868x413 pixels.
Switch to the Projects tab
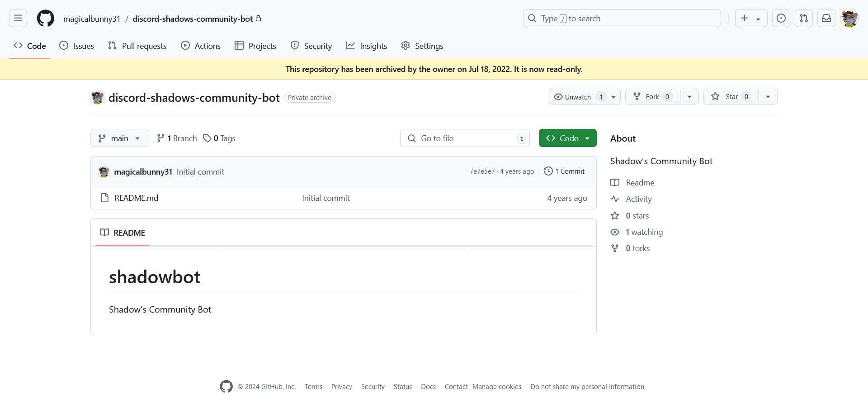click(x=255, y=46)
